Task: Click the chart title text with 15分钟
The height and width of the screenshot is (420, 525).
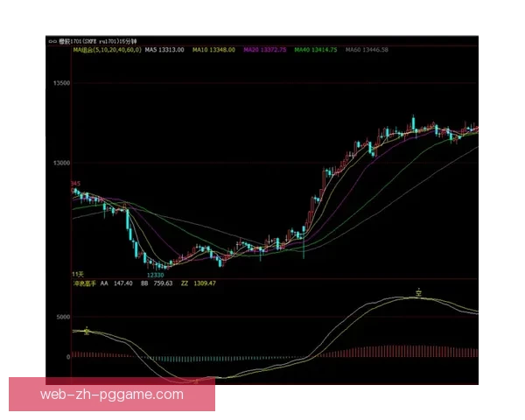Action: pyautogui.click(x=94, y=40)
